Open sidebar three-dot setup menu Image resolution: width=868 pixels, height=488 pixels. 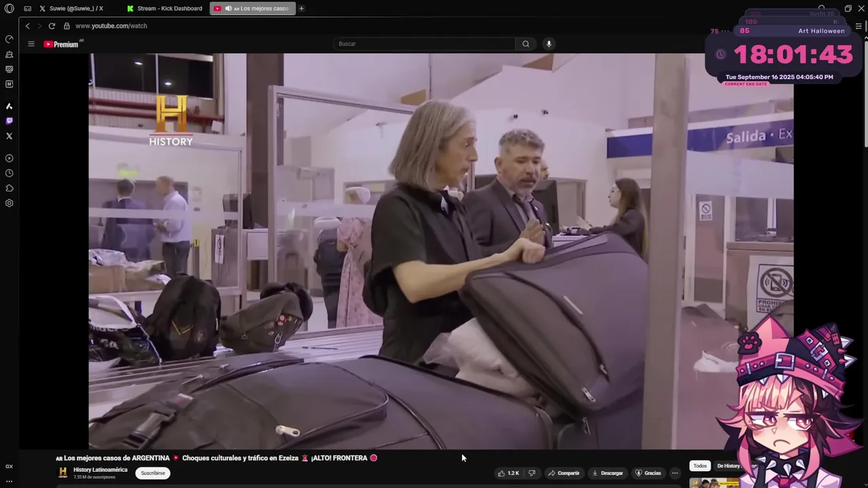pos(9,481)
